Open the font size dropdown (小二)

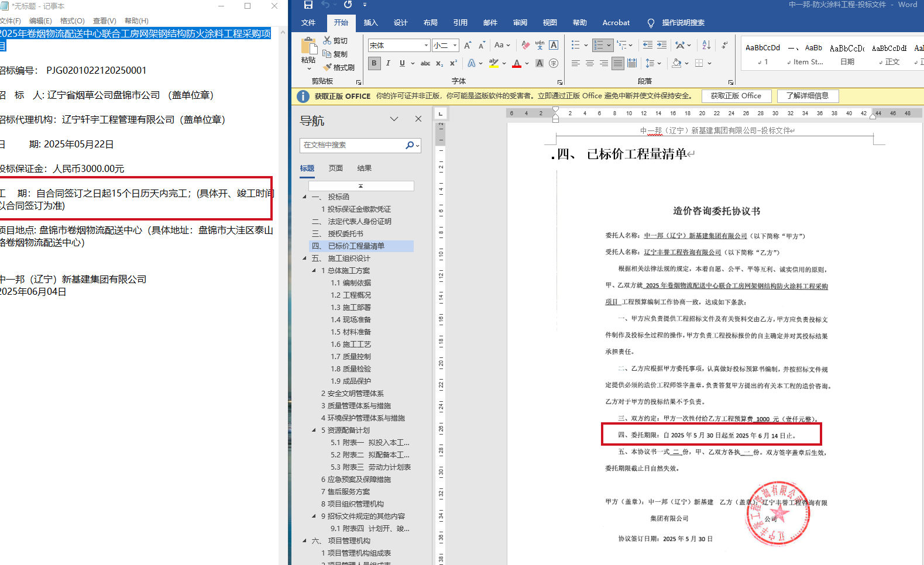(455, 45)
